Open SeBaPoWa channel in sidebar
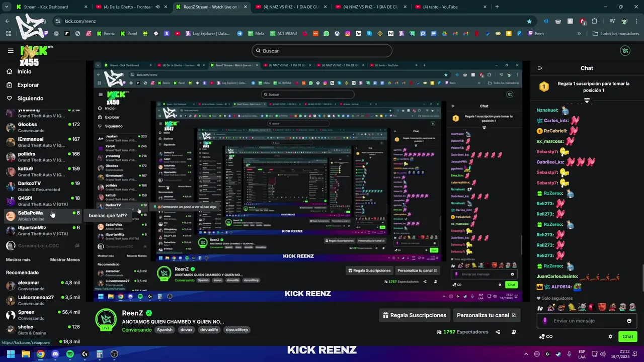This screenshot has width=644, height=362. [x=42, y=216]
